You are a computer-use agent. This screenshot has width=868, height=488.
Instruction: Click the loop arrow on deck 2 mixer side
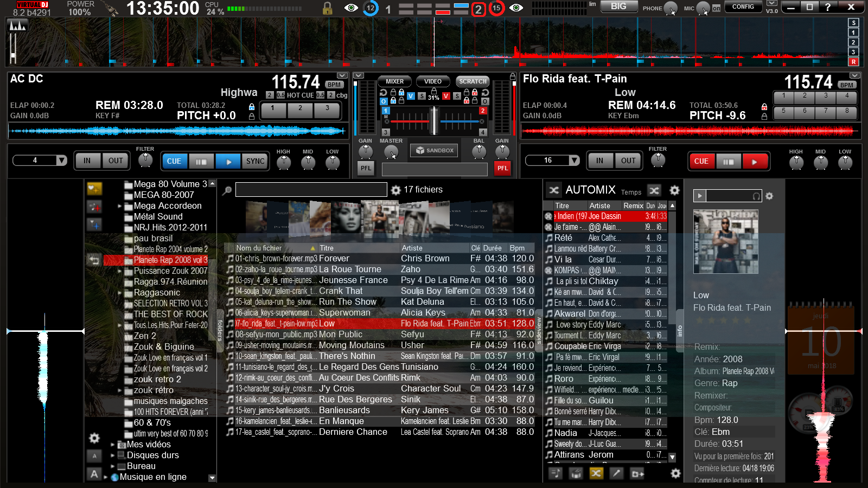[485, 93]
